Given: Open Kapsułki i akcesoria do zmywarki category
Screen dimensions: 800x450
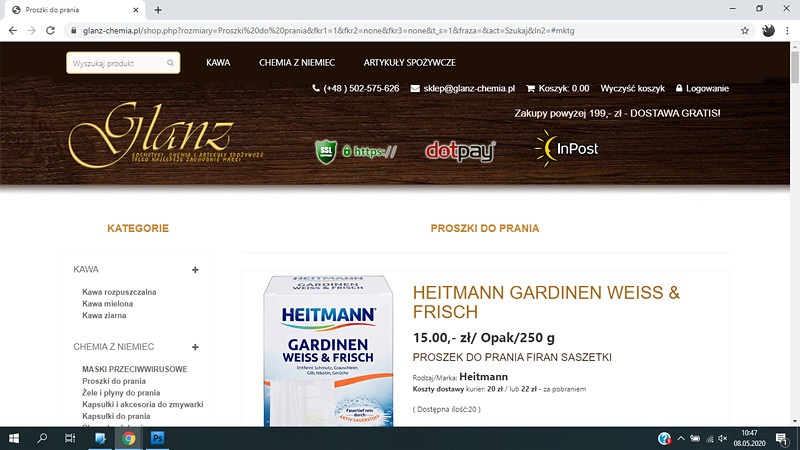Looking at the screenshot, I should (143, 405).
